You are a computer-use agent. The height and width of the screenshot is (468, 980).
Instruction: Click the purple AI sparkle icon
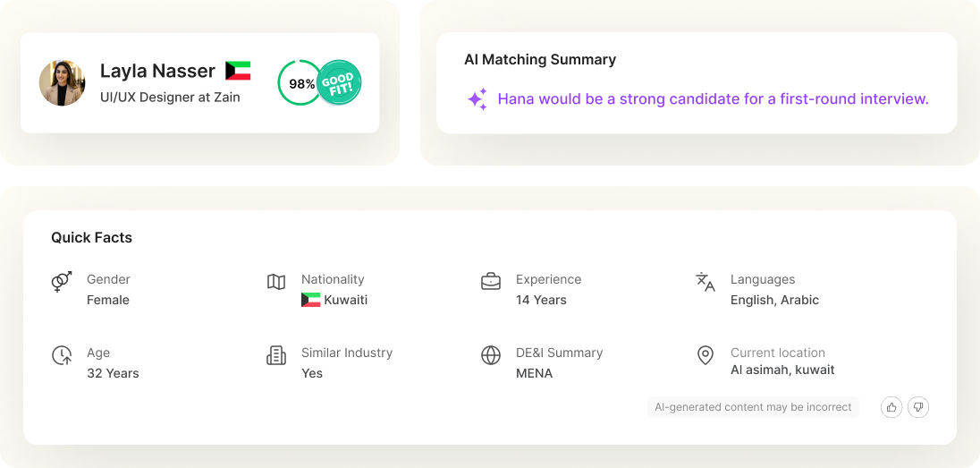click(477, 99)
